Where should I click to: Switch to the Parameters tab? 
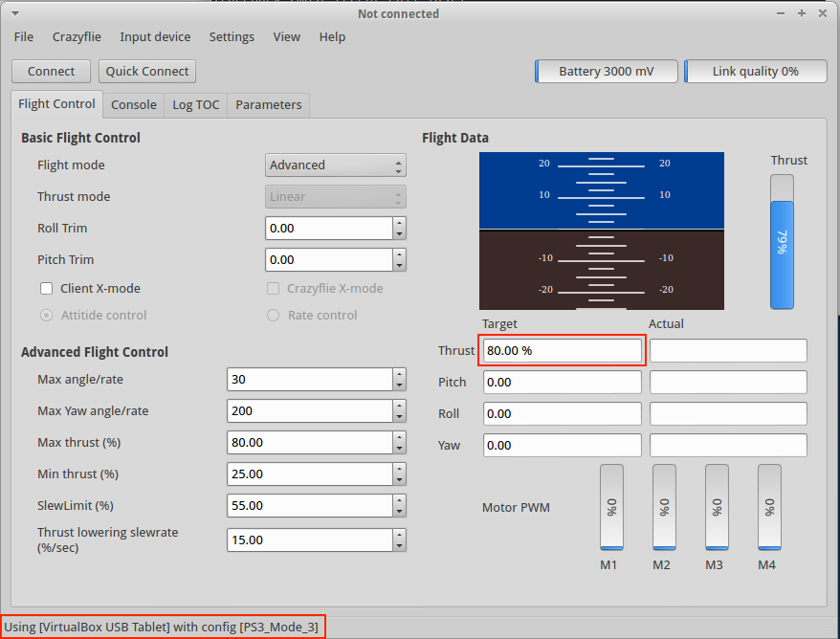click(x=268, y=105)
